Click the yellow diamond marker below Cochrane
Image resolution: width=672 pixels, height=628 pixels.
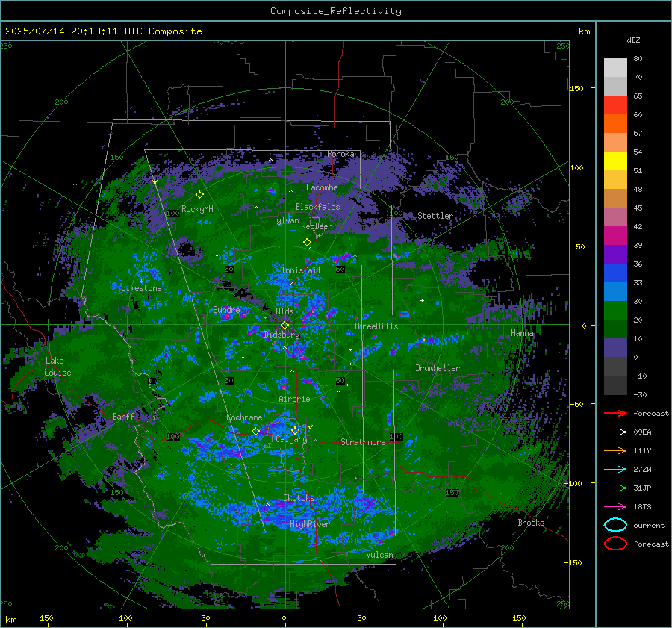click(x=256, y=431)
